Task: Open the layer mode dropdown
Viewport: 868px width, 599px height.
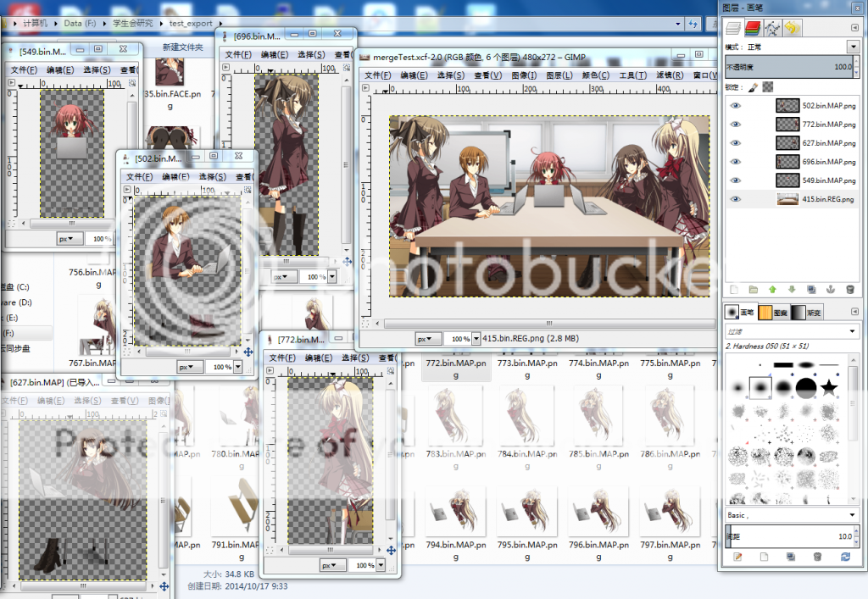Action: click(x=853, y=47)
